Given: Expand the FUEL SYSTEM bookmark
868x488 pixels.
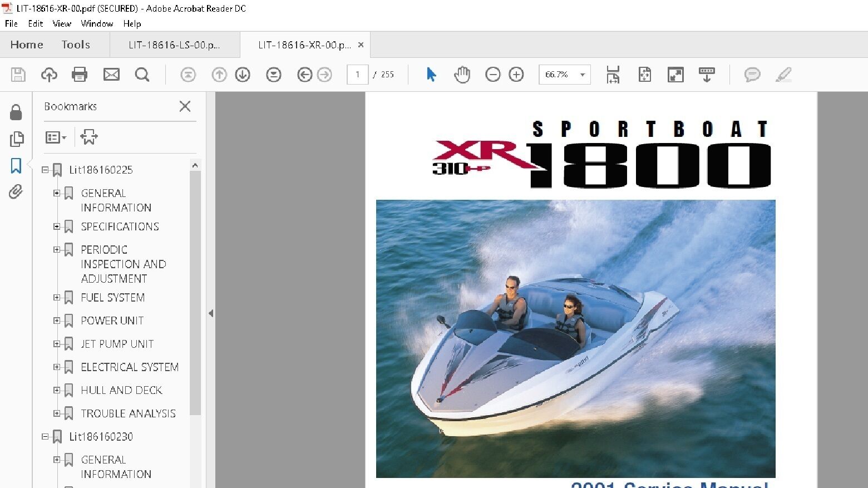Looking at the screenshot, I should pos(57,298).
